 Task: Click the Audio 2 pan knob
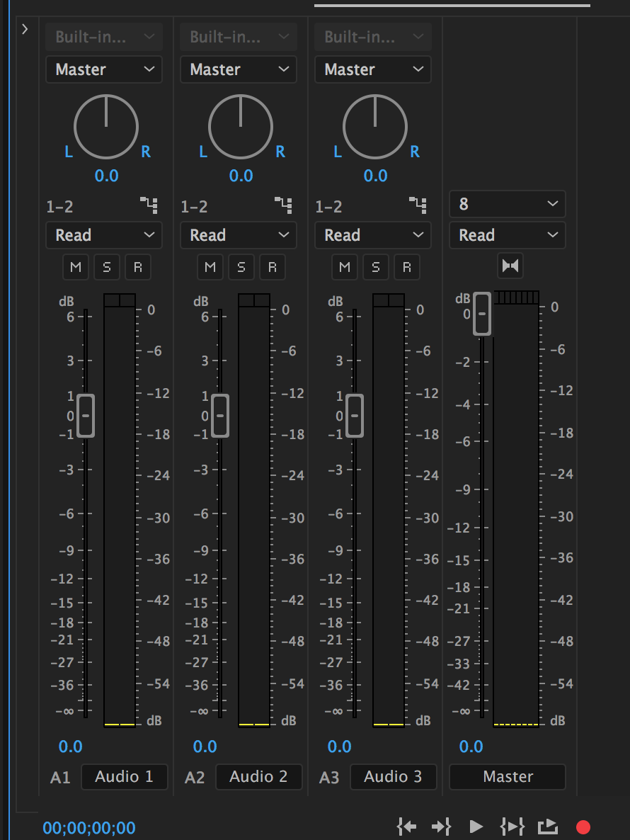click(x=241, y=127)
